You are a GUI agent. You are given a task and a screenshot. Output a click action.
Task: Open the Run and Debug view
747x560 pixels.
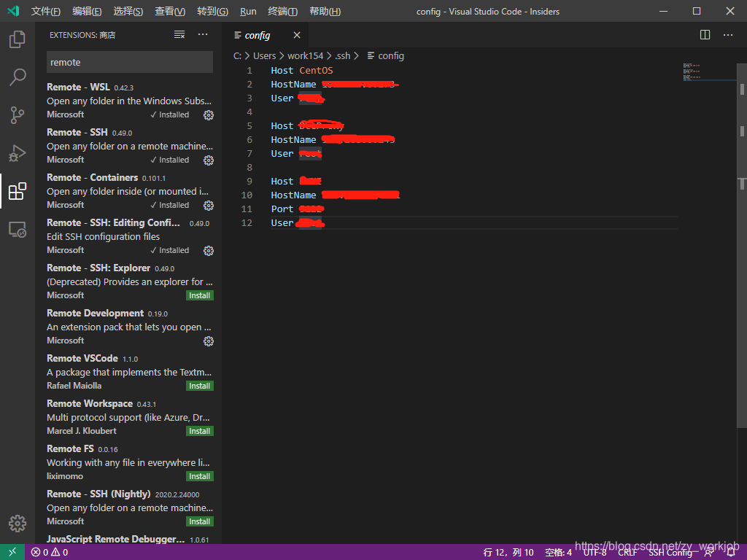coord(18,153)
